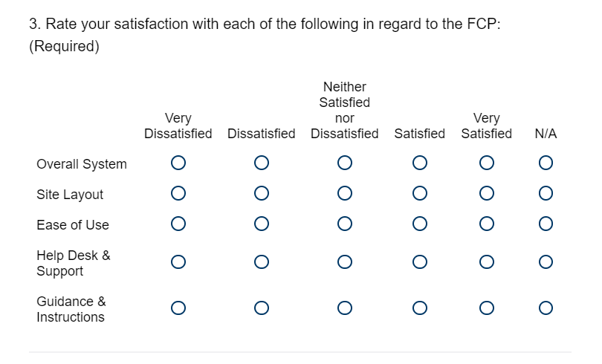Select Satisfied for Overall System
This screenshot has width=602, height=364.
click(419, 162)
